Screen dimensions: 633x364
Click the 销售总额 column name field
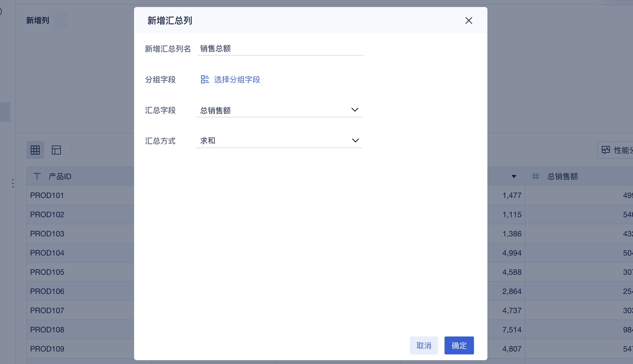coord(280,49)
